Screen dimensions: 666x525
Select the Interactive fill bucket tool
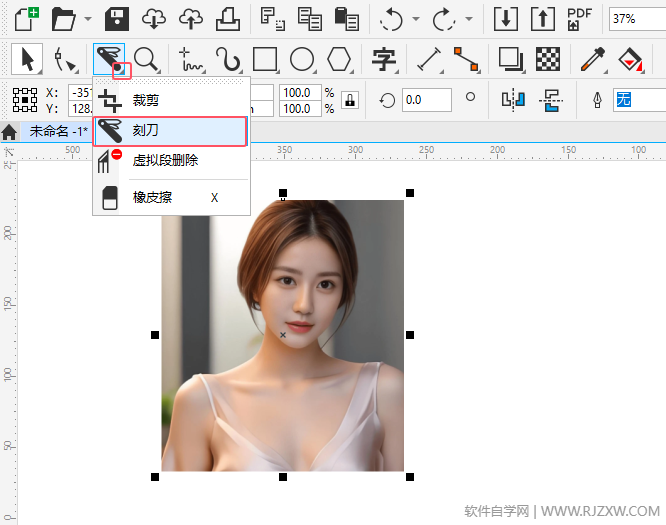(631, 59)
